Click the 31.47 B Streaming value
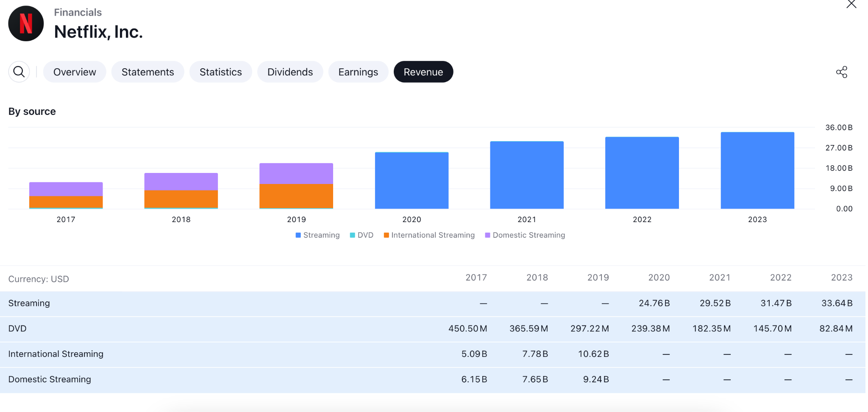The width and height of the screenshot is (868, 412). [776, 303]
